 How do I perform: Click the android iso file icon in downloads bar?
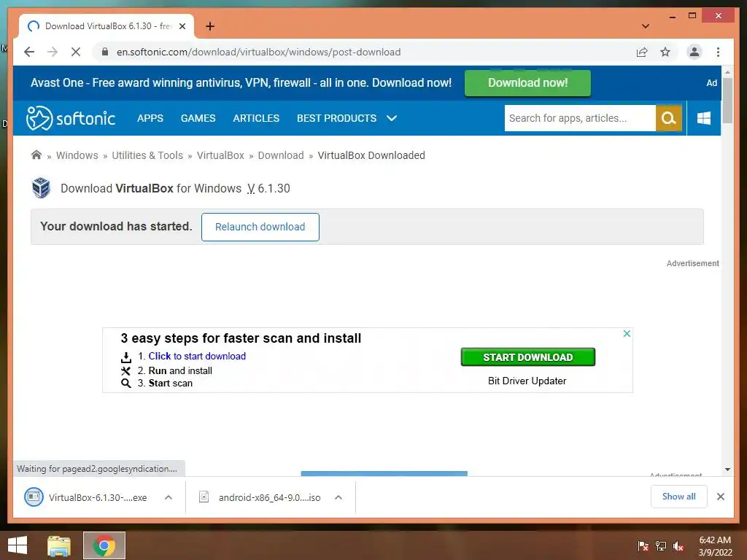[x=204, y=497]
